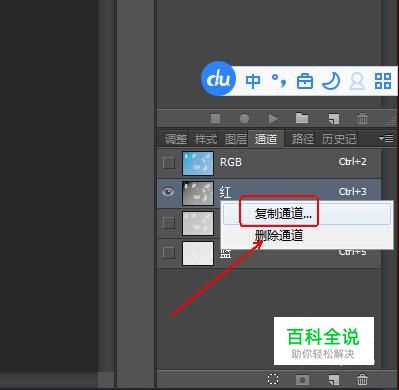Play selected action button
Viewport: 399px width, 390px height.
pyautogui.click(x=273, y=118)
